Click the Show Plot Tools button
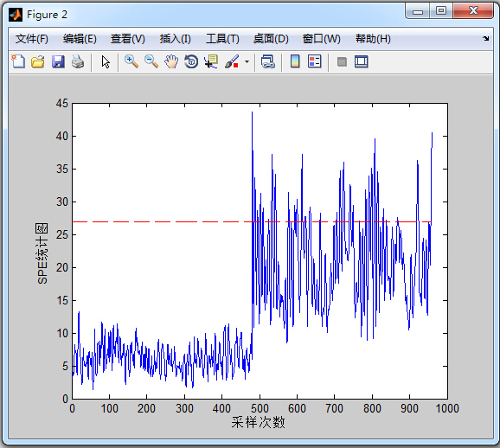Screen dimensions: 500x448 click(362, 61)
